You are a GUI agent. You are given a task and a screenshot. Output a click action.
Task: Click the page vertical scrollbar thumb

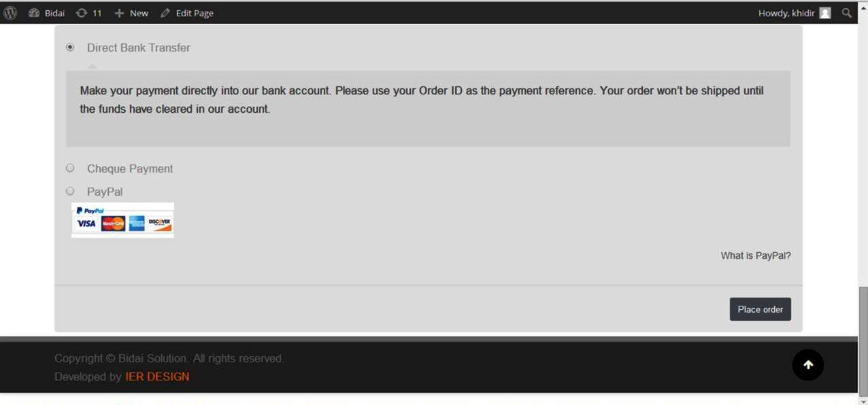[863, 340]
